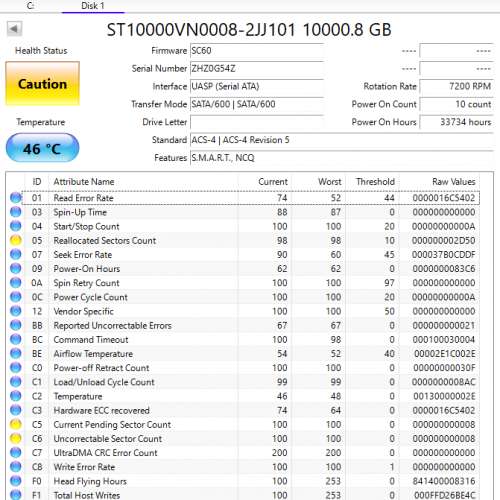Click the blue status icon for C2 Temperature row

click(x=16, y=396)
